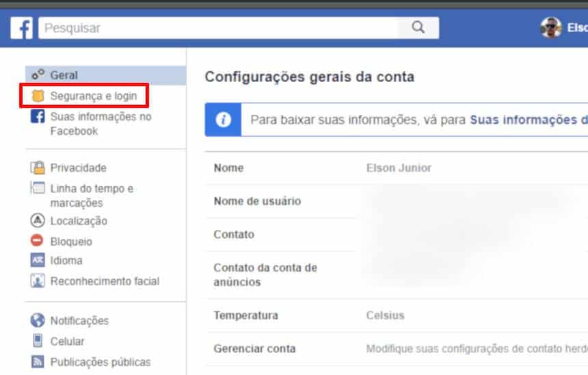Screen dimensions: 588x375
Task: Follow the bold Suas informações link in banner
Action: 529,120
